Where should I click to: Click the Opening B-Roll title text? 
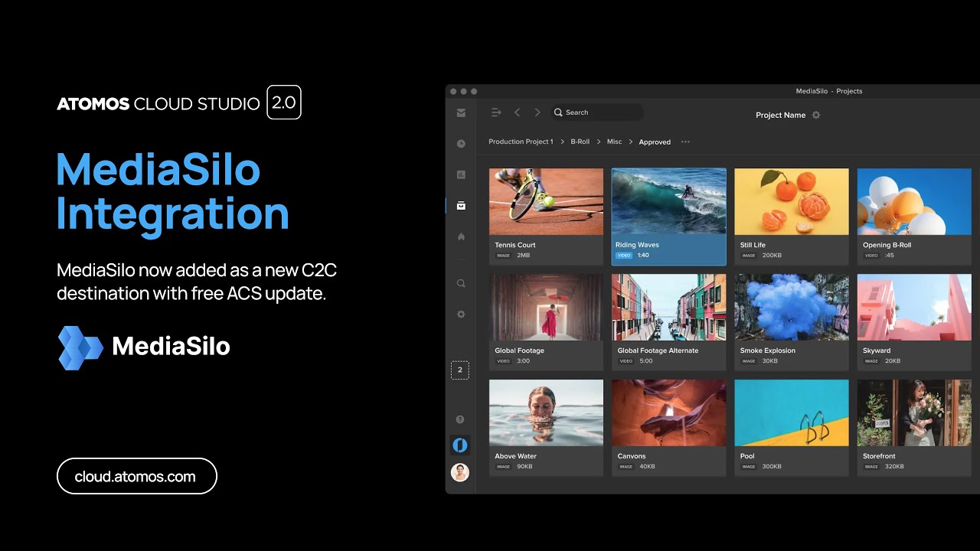[x=887, y=245]
